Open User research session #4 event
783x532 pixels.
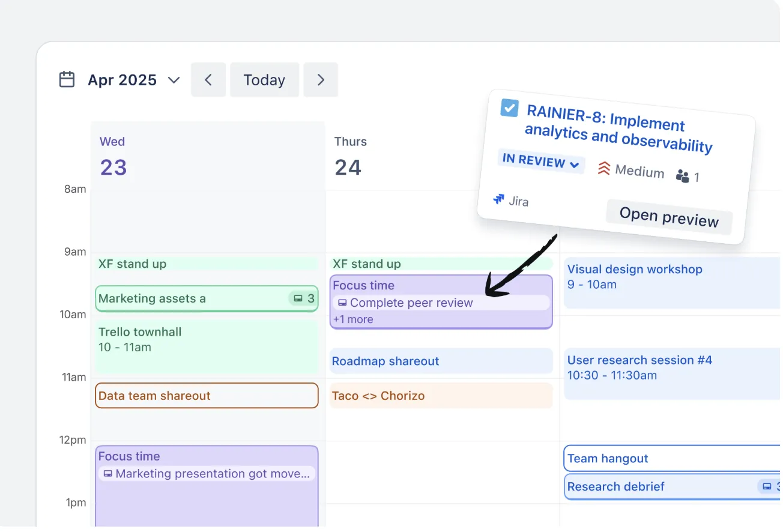click(673, 374)
